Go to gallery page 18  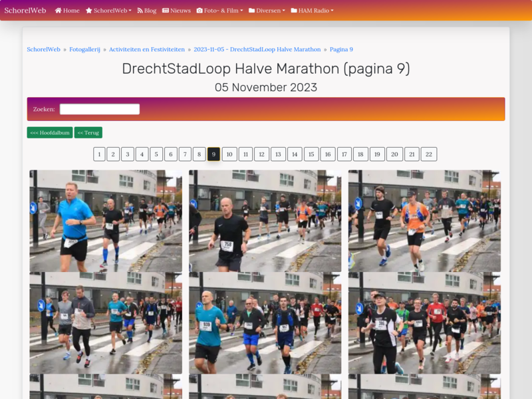click(360, 154)
